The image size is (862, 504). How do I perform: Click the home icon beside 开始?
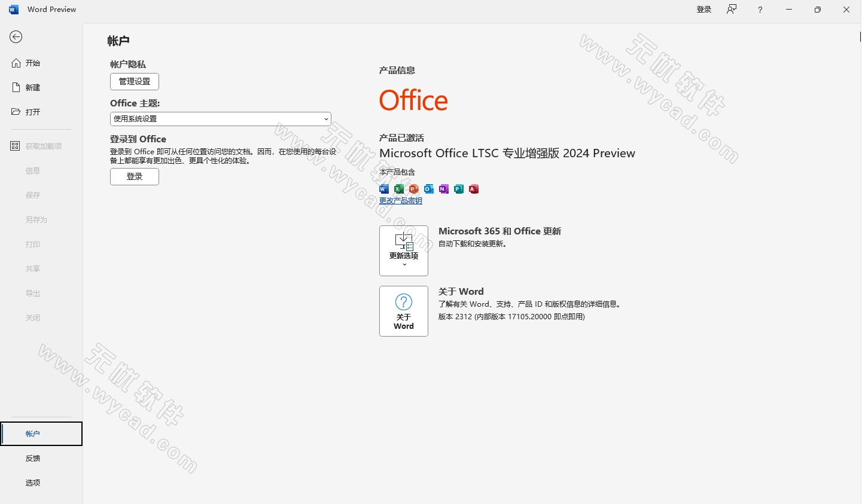(16, 63)
